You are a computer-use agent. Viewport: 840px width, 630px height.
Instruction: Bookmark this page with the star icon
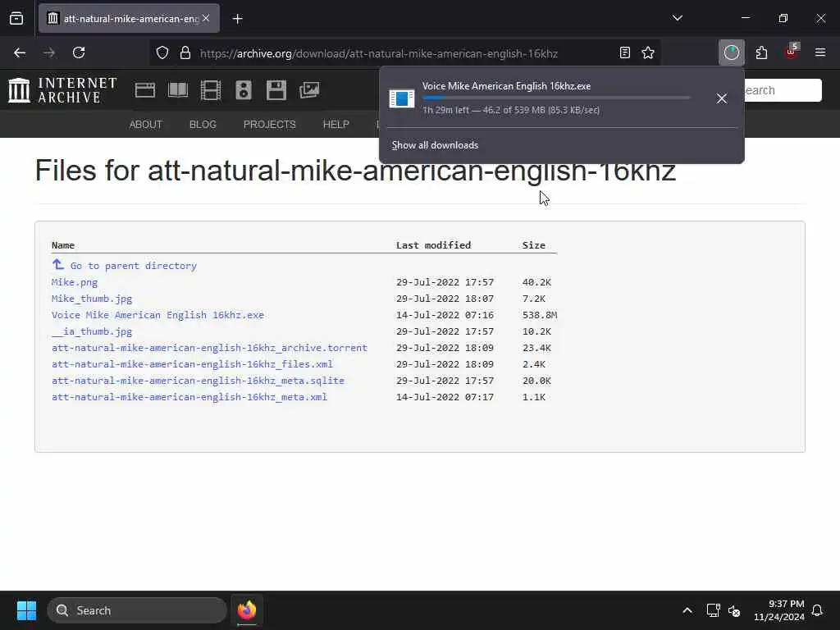[648, 52]
